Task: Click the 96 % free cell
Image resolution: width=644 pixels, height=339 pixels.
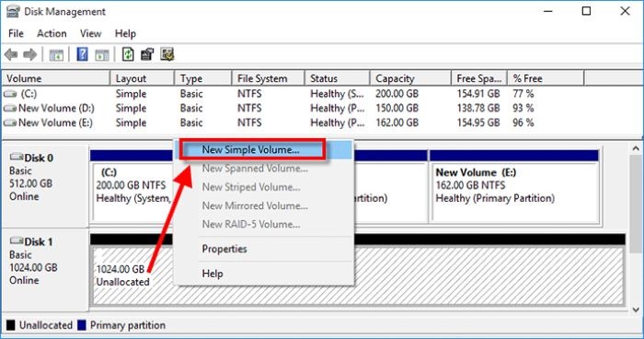Action: (x=523, y=123)
